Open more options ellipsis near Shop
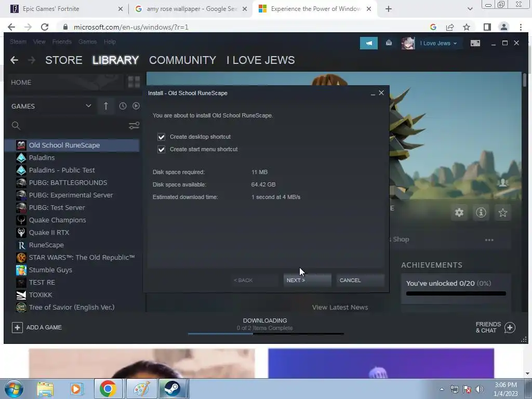The height and width of the screenshot is (399, 532). [x=489, y=240]
